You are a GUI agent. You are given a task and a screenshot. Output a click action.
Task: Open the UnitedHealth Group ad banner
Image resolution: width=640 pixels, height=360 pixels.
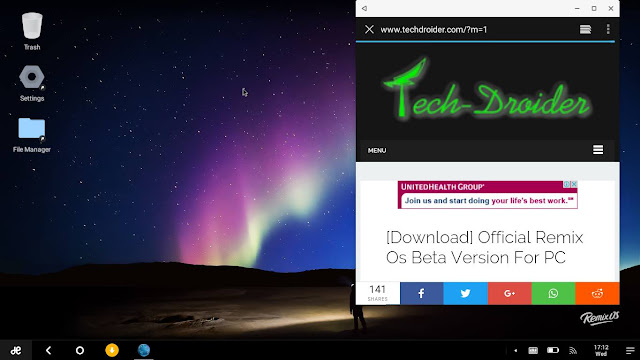(487, 195)
